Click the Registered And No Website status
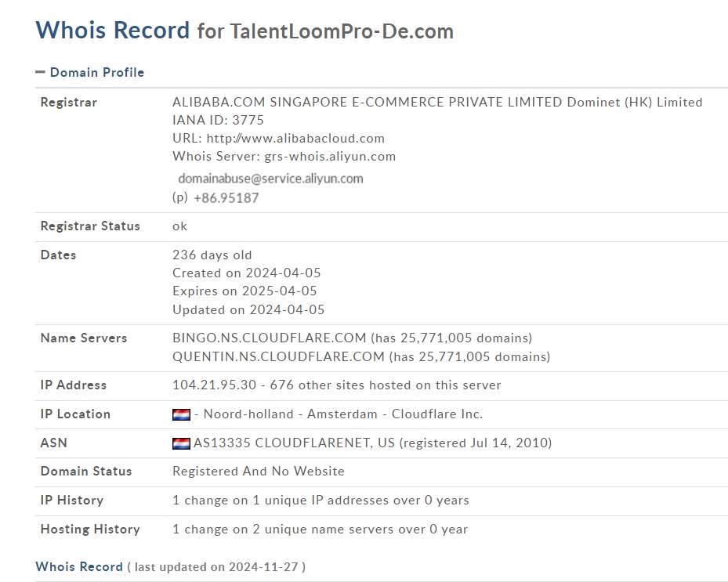This screenshot has width=728, height=582. 258,471
